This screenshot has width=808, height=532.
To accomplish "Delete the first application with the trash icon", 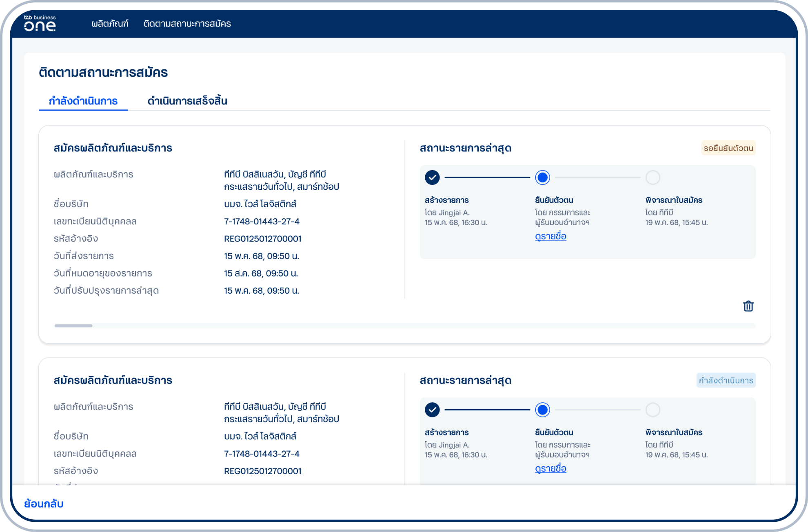I will tap(748, 306).
